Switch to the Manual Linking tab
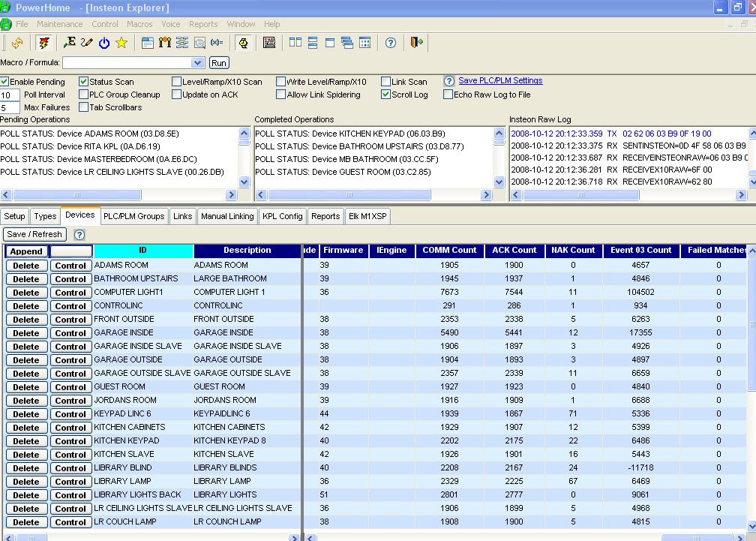The image size is (756, 541). point(227,217)
